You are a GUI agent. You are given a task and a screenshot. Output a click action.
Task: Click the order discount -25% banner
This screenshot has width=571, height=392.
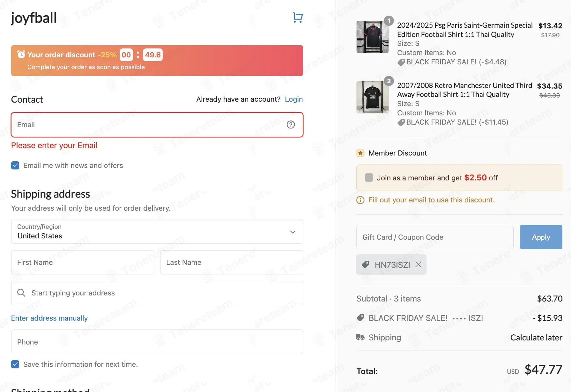click(157, 61)
